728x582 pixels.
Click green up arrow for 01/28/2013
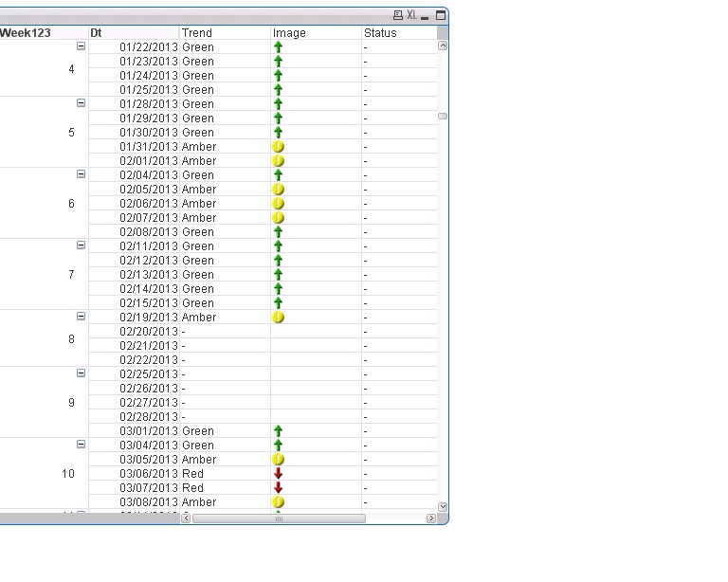tap(278, 104)
